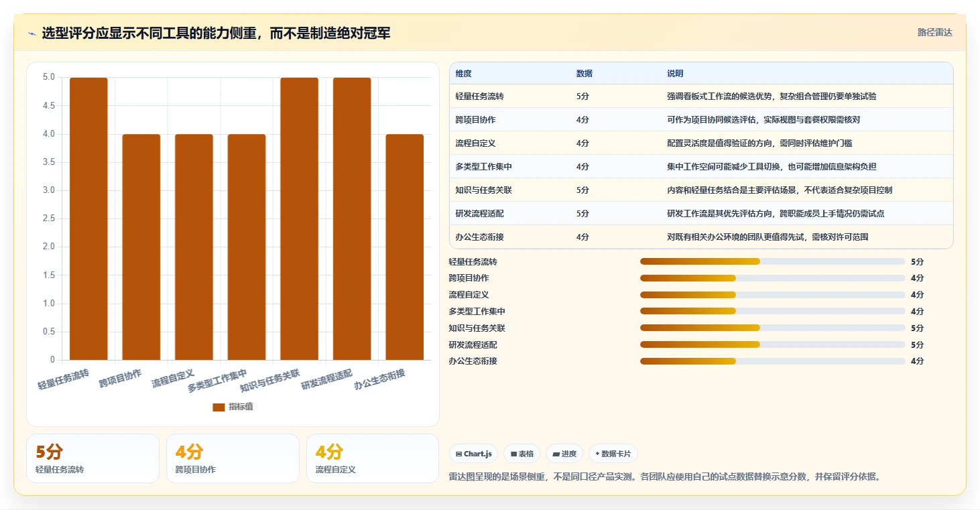Screen dimensions: 980x510
Task: Open the 4分 跨项目协作 data card
Action: pos(233,458)
